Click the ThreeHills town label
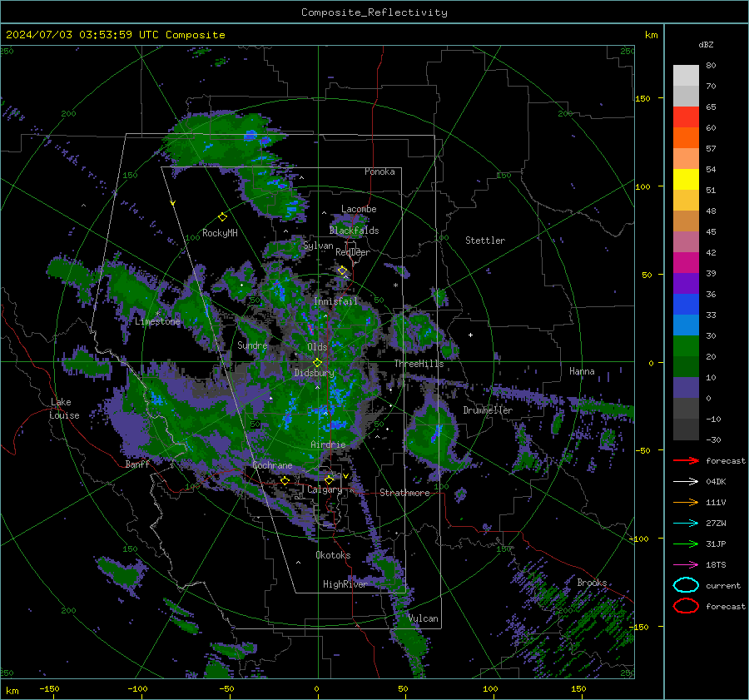The width and height of the screenshot is (749, 700). coord(419,364)
